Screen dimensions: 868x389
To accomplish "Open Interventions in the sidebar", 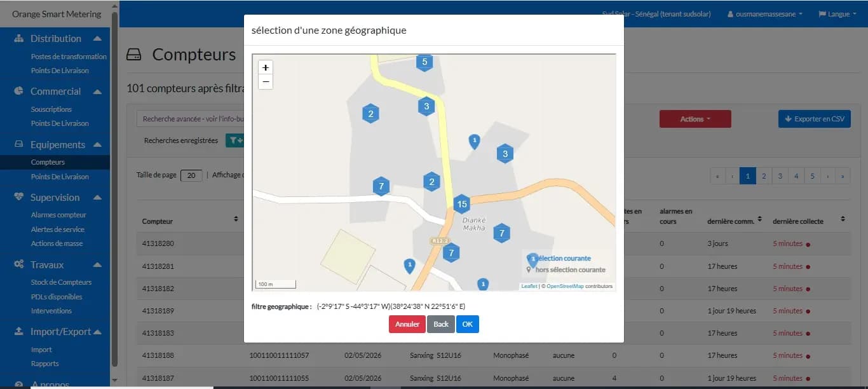I will tap(51, 311).
